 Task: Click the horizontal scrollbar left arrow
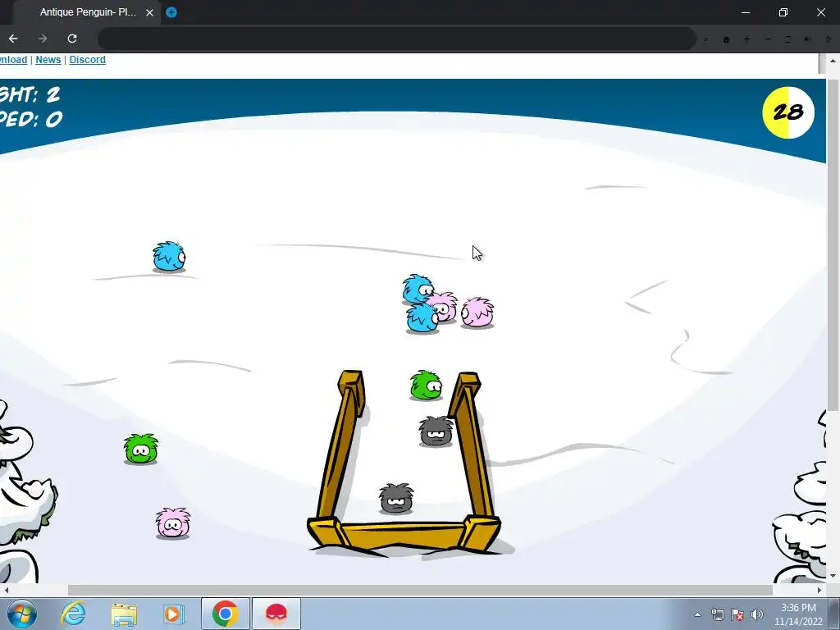(6, 590)
